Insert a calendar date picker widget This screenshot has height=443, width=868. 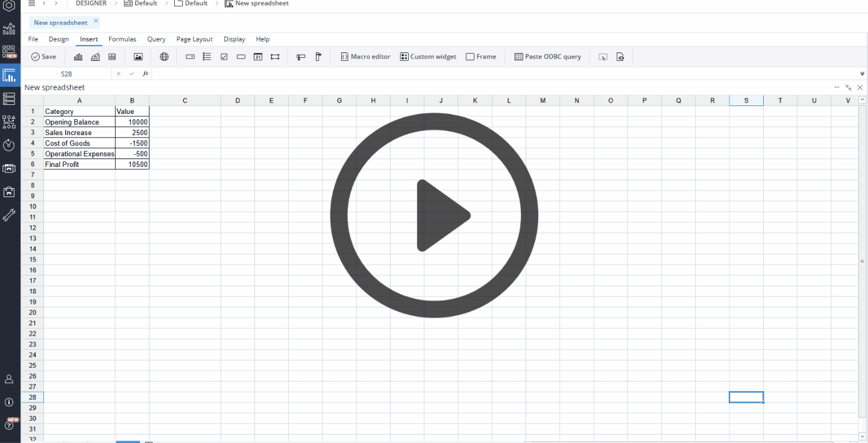click(257, 56)
